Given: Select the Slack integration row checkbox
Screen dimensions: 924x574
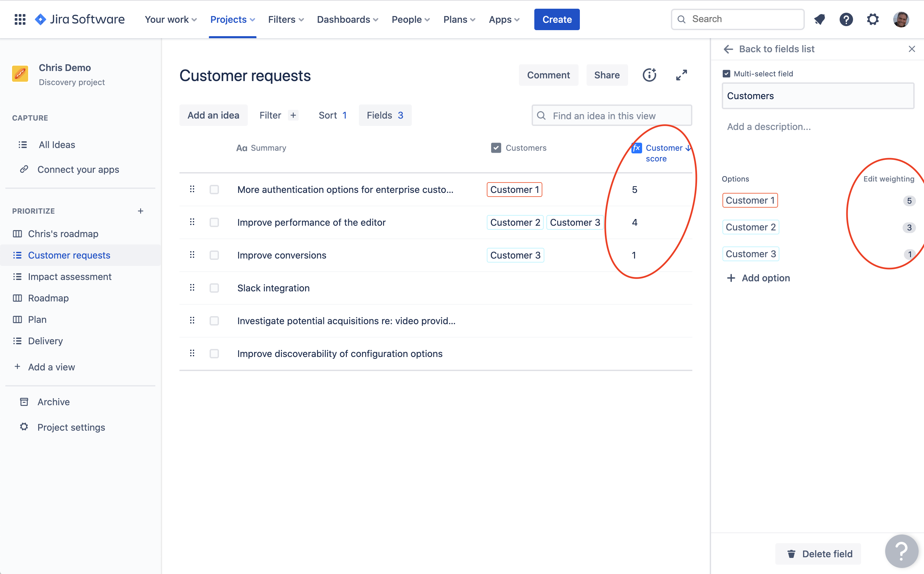Looking at the screenshot, I should pyautogui.click(x=214, y=288).
